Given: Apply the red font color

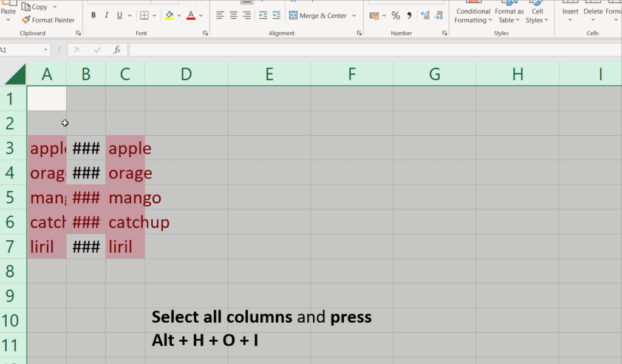Looking at the screenshot, I should coord(191,15).
